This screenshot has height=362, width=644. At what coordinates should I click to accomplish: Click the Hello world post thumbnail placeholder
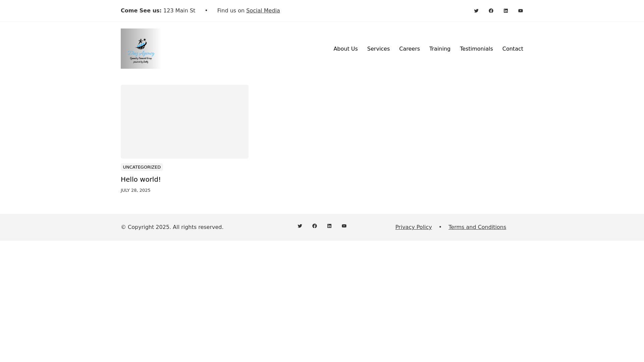tap(184, 122)
